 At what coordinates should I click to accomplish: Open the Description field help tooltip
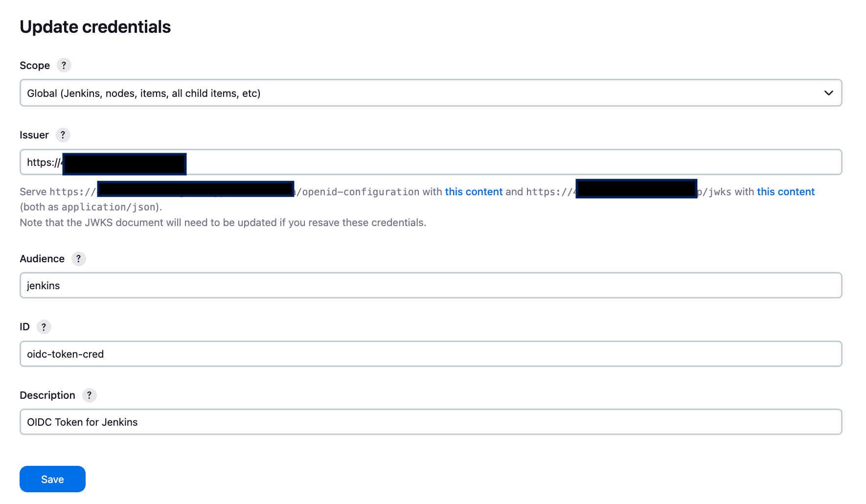[x=89, y=395]
